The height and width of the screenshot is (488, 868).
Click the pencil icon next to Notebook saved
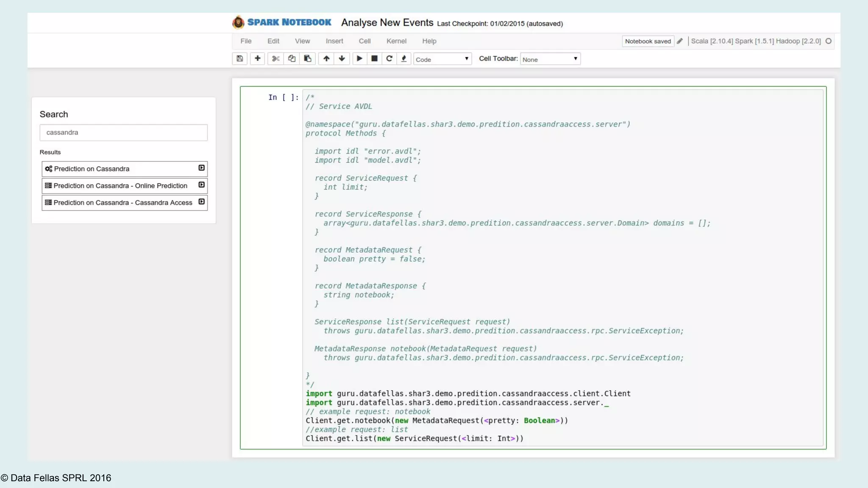(x=680, y=41)
